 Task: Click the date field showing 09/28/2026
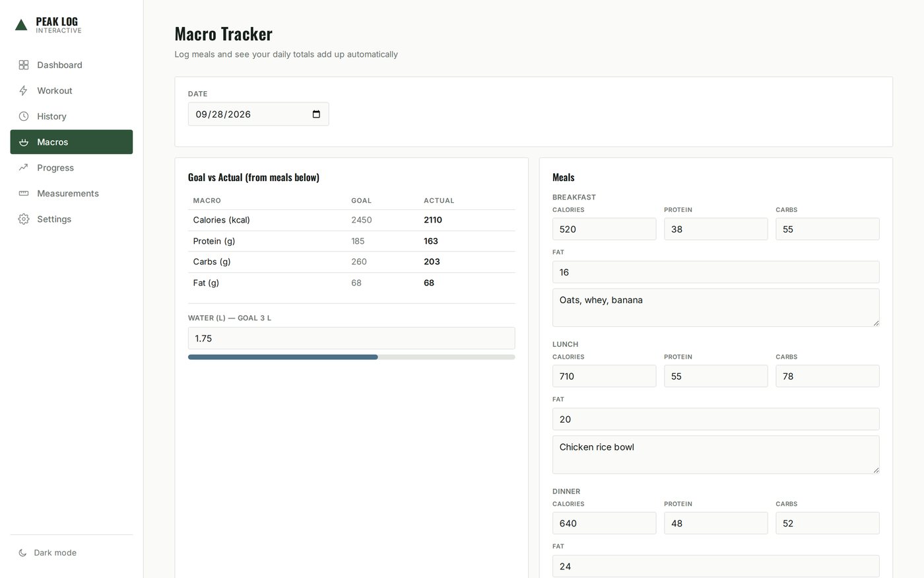(258, 114)
